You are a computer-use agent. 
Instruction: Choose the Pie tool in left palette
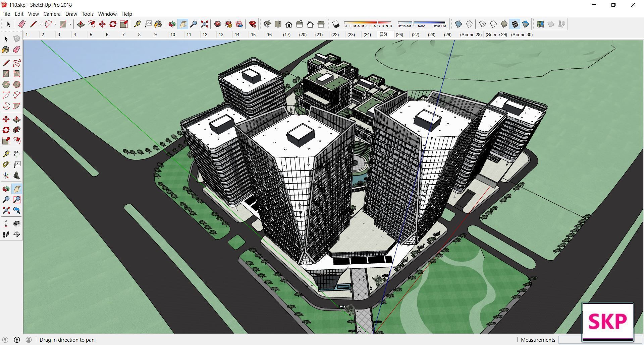click(x=17, y=106)
